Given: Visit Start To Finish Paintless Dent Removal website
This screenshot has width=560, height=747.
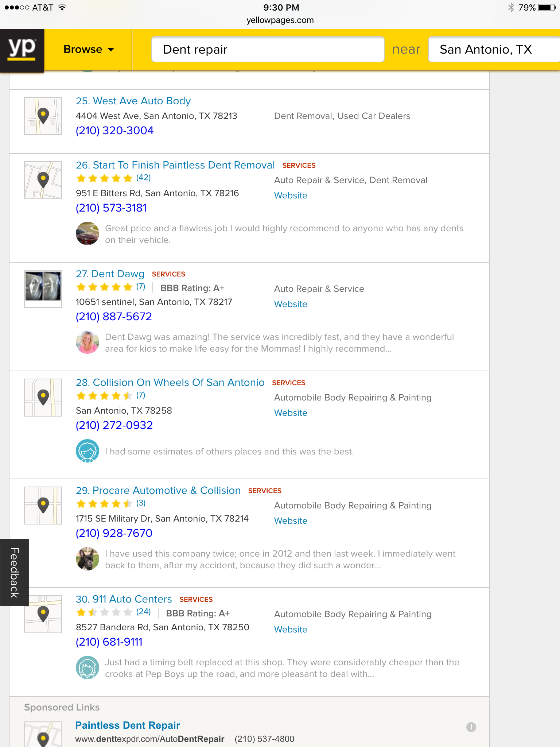Looking at the screenshot, I should (291, 196).
